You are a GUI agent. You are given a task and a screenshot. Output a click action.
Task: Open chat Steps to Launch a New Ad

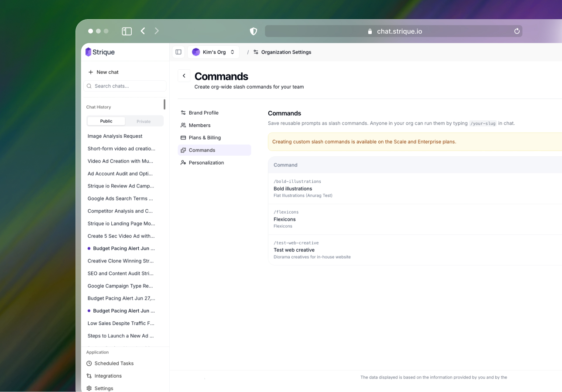click(120, 336)
